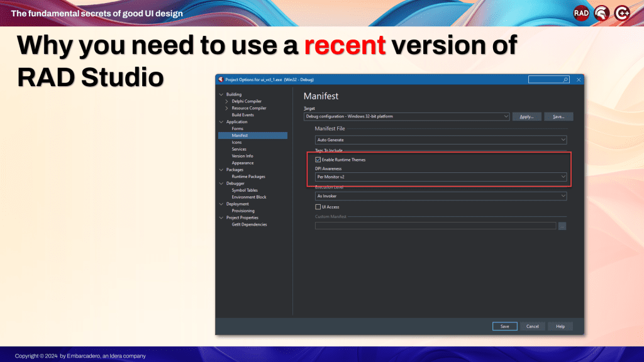Screen dimensions: 644x362
Task: Select Icons under Application
Action: [236, 143]
